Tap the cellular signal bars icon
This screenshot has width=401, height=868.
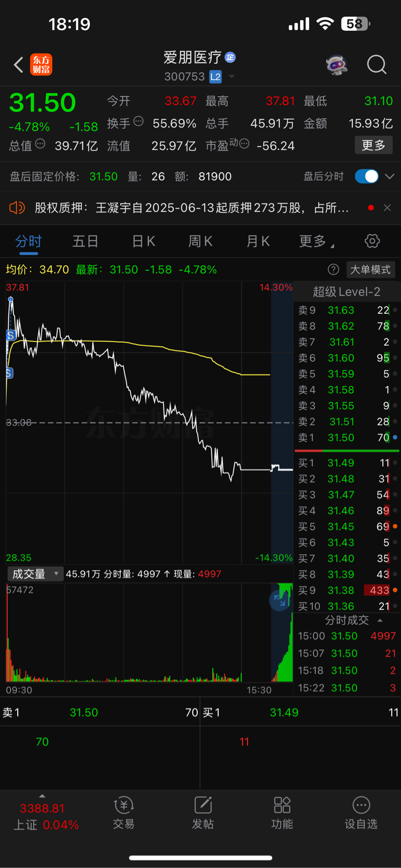(299, 24)
